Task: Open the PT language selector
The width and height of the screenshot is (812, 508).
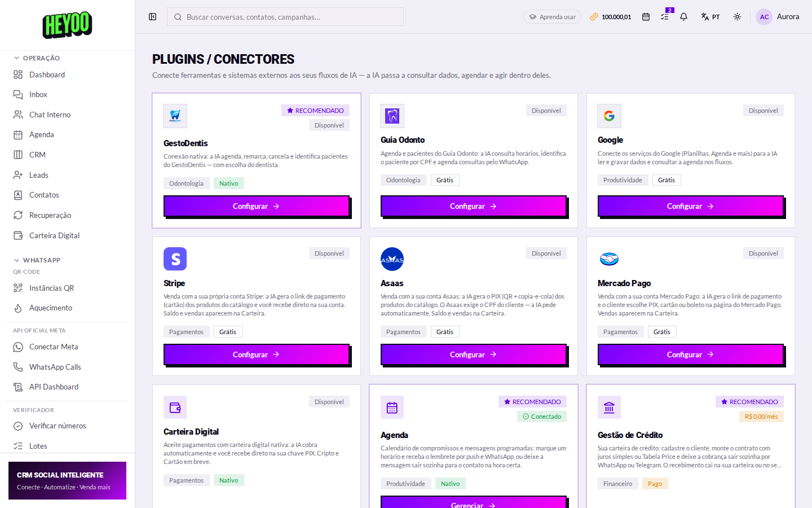Action: click(710, 17)
